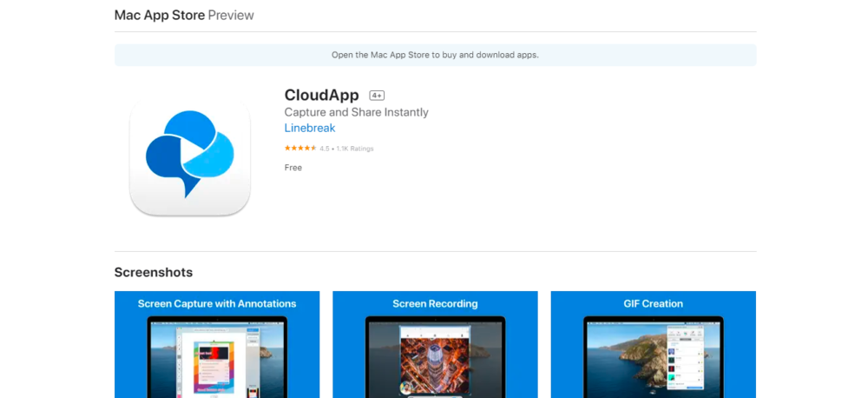Click the Screenshots section heading
The width and height of the screenshot is (868, 398).
(x=154, y=273)
